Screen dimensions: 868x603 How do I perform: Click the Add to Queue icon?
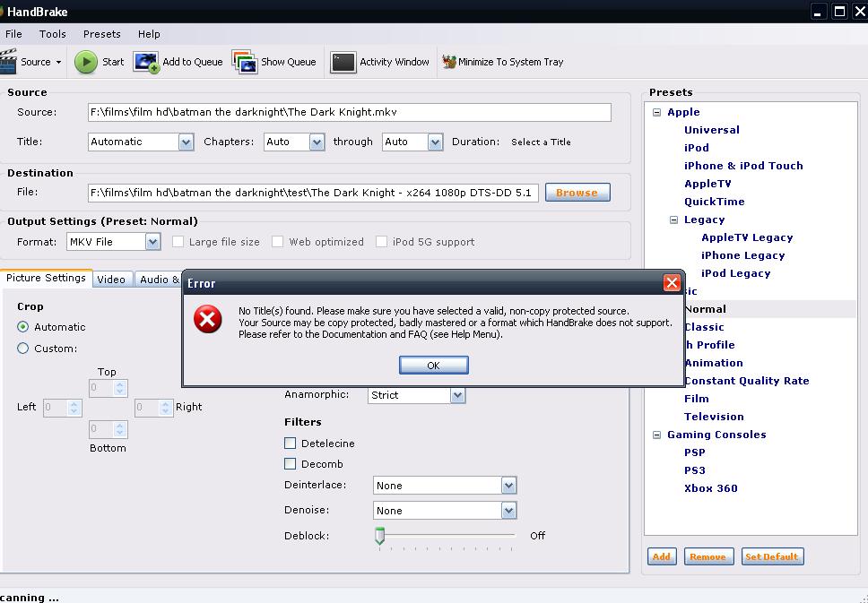[x=146, y=62]
